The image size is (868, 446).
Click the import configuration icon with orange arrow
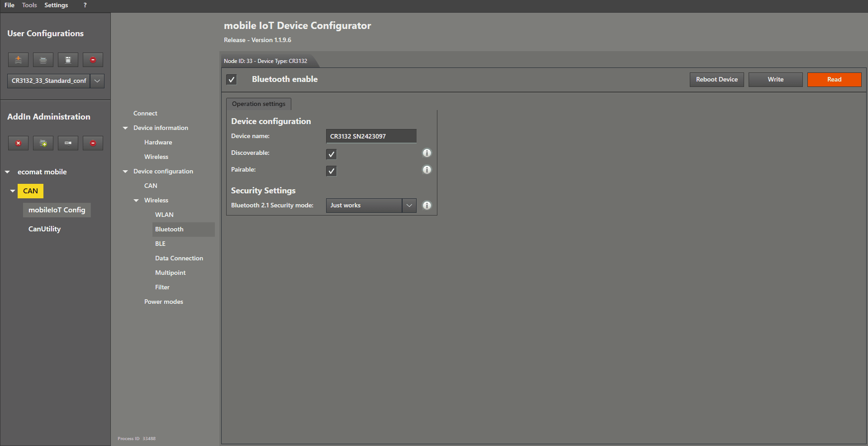coord(18,60)
